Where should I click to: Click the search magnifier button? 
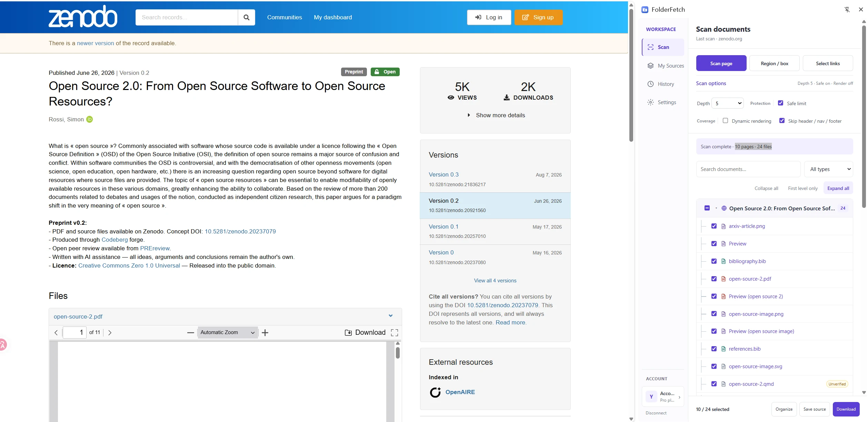coord(246,17)
